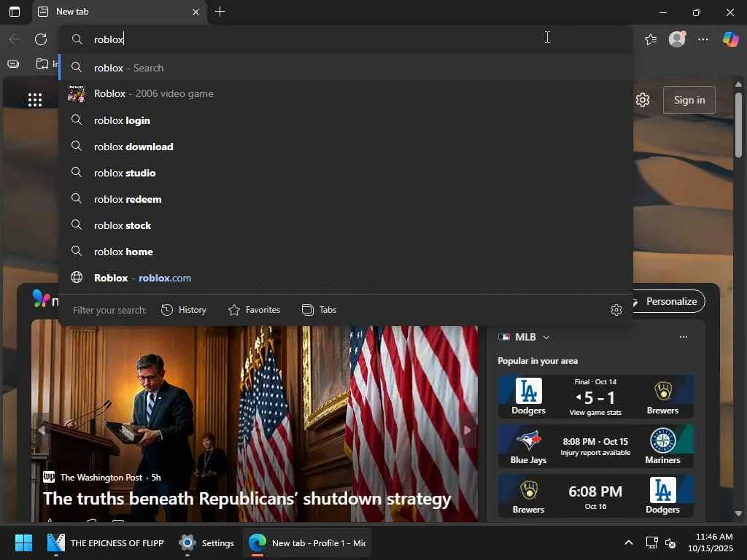This screenshot has height=560, width=747.
Task: Click The Washington Post source label
Action: click(101, 477)
